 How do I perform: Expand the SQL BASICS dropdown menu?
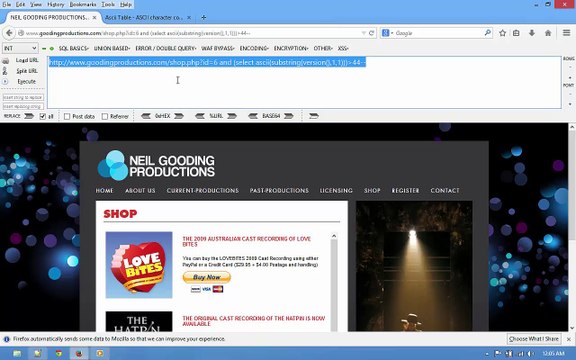pyautogui.click(x=73, y=48)
